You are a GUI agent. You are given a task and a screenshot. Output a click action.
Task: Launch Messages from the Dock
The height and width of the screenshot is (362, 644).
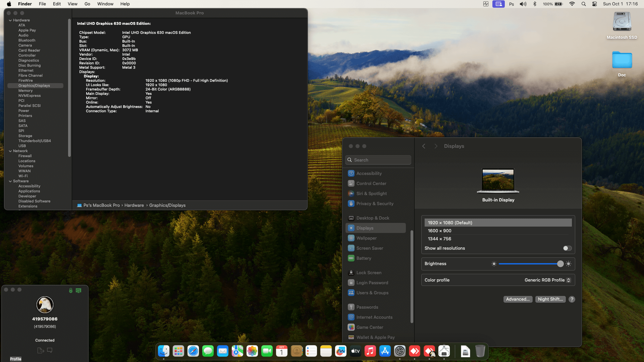[208, 351]
